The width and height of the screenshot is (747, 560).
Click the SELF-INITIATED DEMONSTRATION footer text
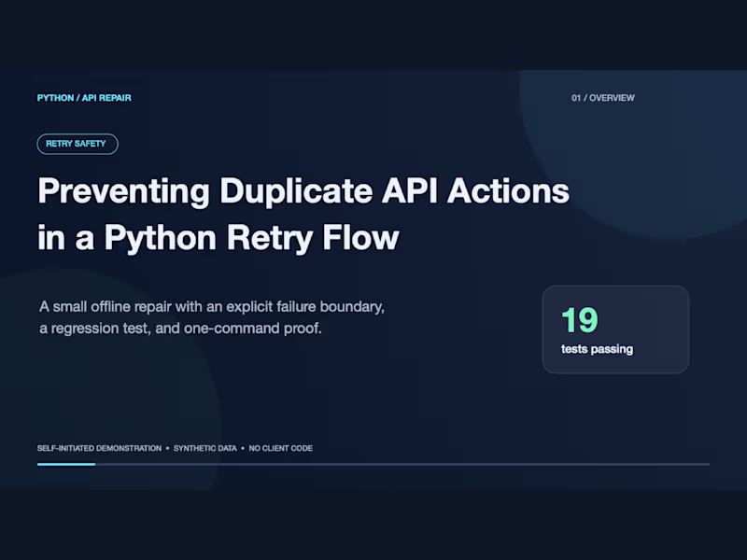pos(99,448)
